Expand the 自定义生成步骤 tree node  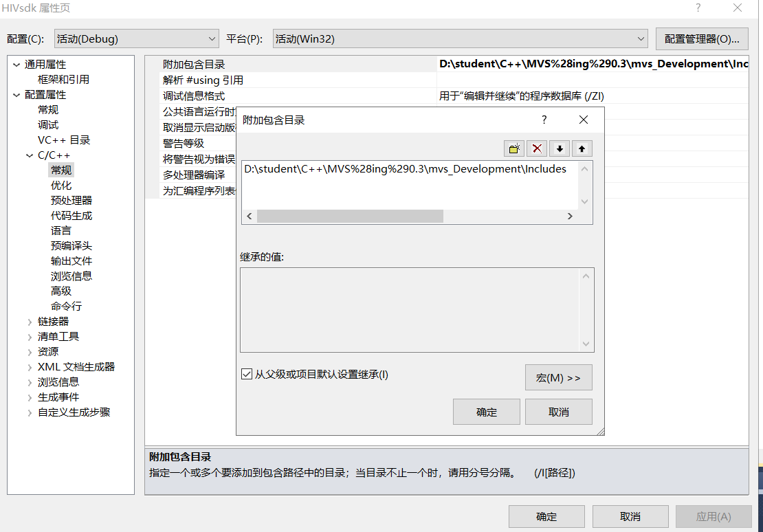pyautogui.click(x=30, y=413)
